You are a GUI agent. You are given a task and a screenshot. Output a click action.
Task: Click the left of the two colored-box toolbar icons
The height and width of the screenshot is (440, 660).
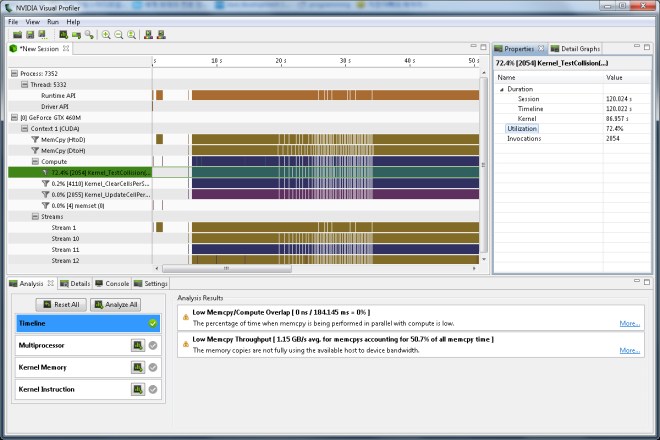click(148, 35)
